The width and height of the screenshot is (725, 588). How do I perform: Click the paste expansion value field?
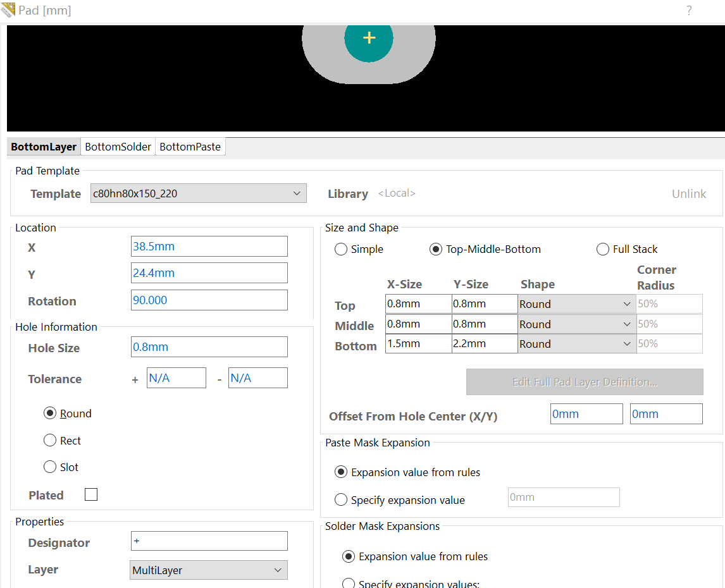coord(564,497)
